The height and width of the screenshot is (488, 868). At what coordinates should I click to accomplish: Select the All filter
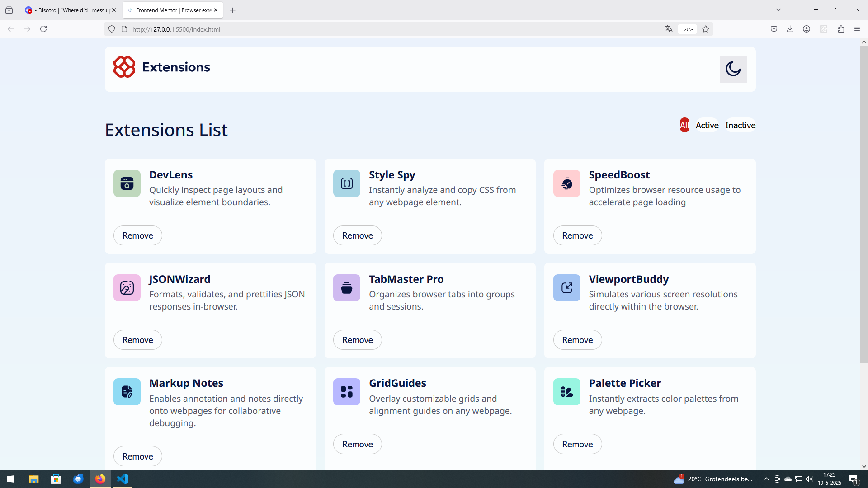(684, 125)
